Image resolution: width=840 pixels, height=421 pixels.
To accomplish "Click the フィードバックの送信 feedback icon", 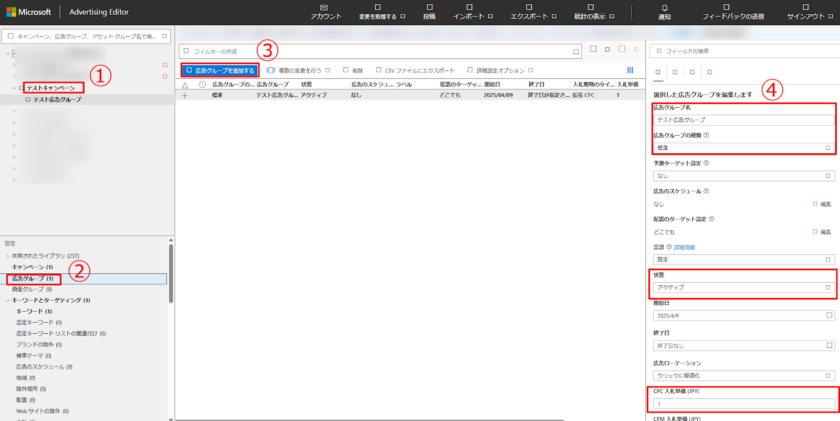I will 732,7.
